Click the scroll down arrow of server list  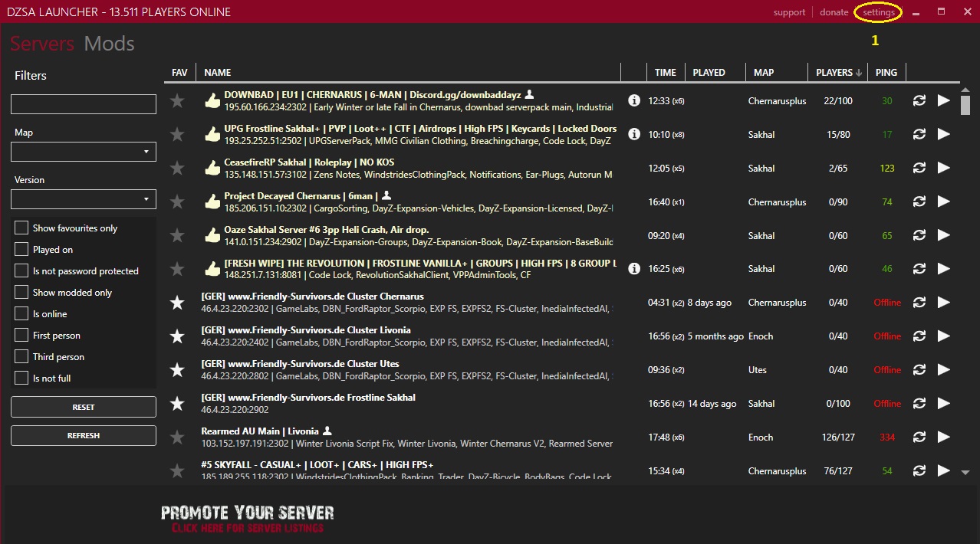tap(965, 473)
